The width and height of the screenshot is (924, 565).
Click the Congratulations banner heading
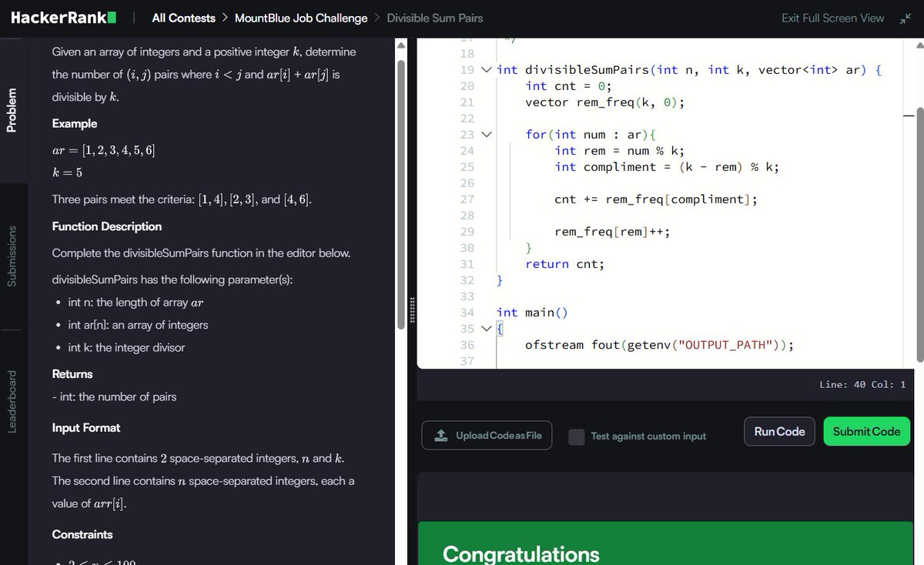coord(521,553)
